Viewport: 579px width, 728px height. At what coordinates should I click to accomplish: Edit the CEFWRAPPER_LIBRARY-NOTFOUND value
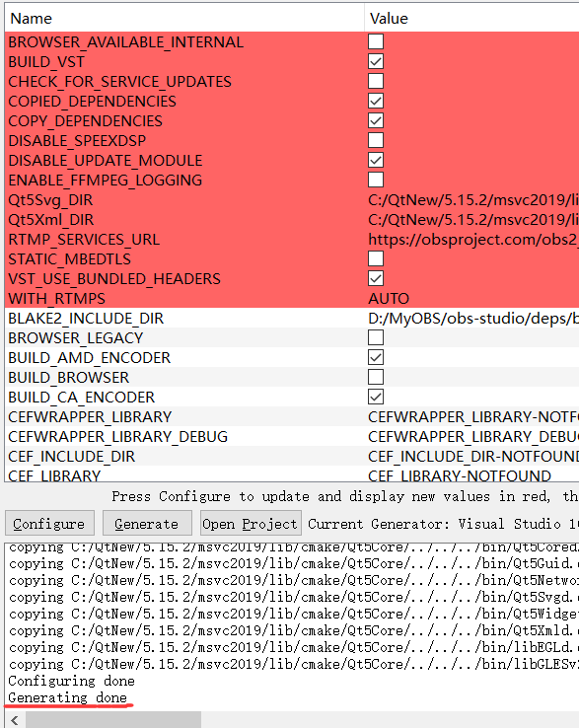(473, 417)
